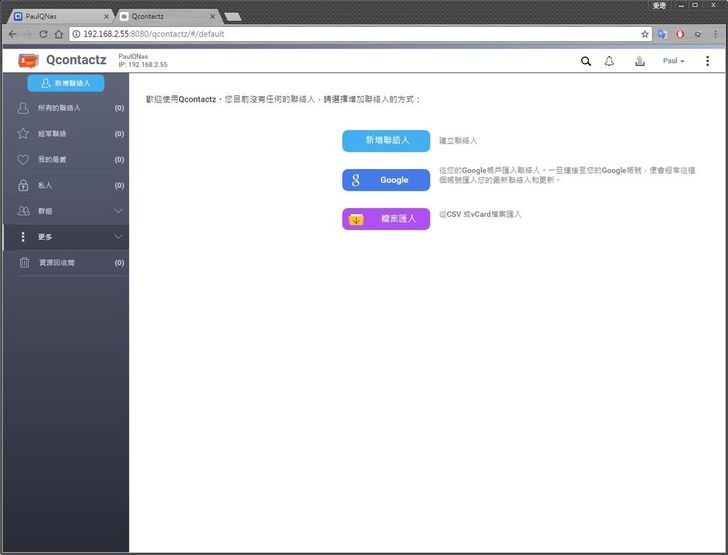The image size is (728, 555).
Task: Select the star icon for 經常聯絡
Action: (x=23, y=133)
